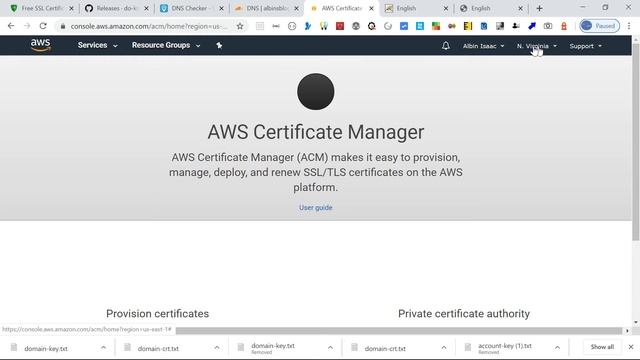Show all downloads
The width and height of the screenshot is (640, 360).
602,347
